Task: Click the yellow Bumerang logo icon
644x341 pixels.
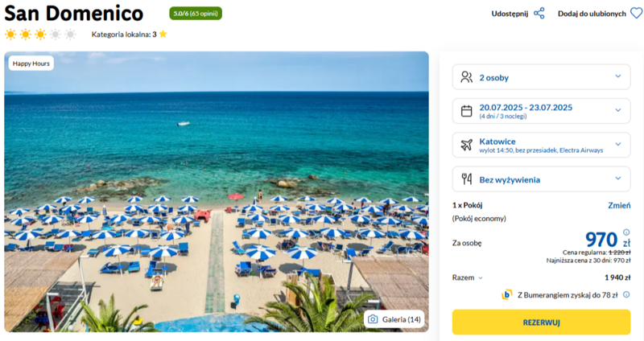Action: 507,294
